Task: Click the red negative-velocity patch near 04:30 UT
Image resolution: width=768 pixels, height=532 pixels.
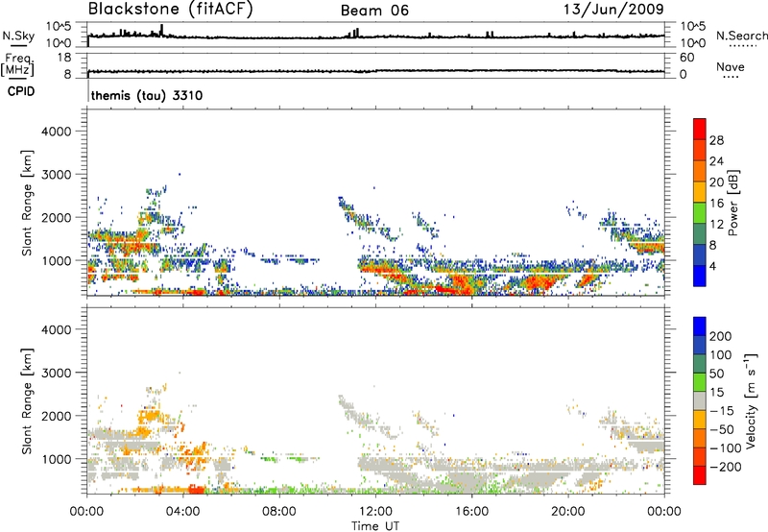Action: (x=197, y=490)
